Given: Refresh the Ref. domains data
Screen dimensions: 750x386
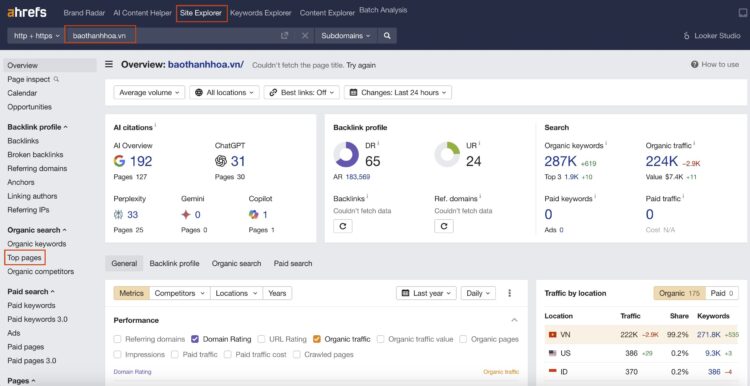Looking at the screenshot, I should coord(444,226).
